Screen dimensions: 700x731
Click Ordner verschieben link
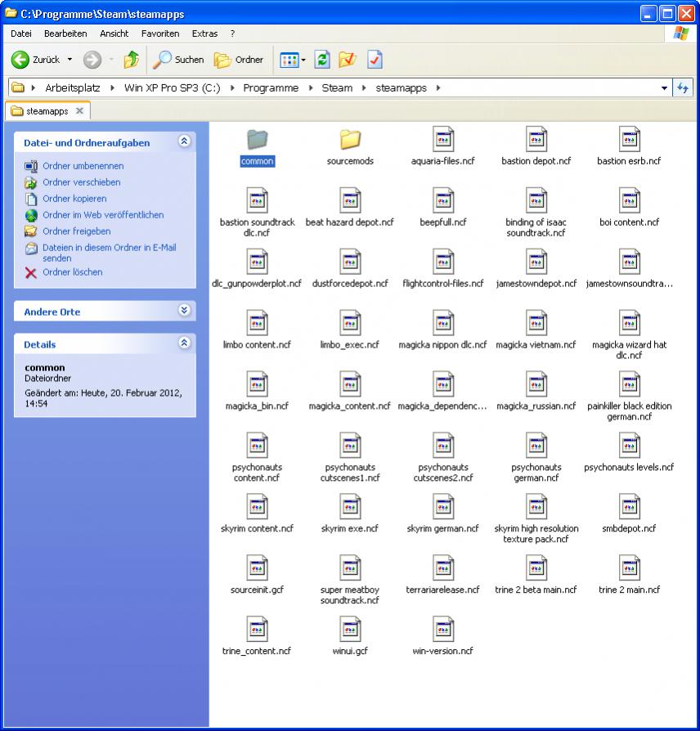tap(82, 182)
